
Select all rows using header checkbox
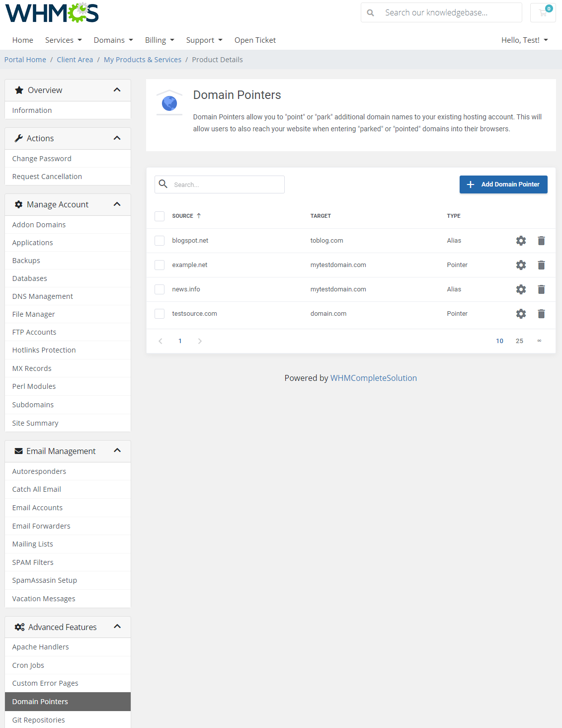coord(160,216)
